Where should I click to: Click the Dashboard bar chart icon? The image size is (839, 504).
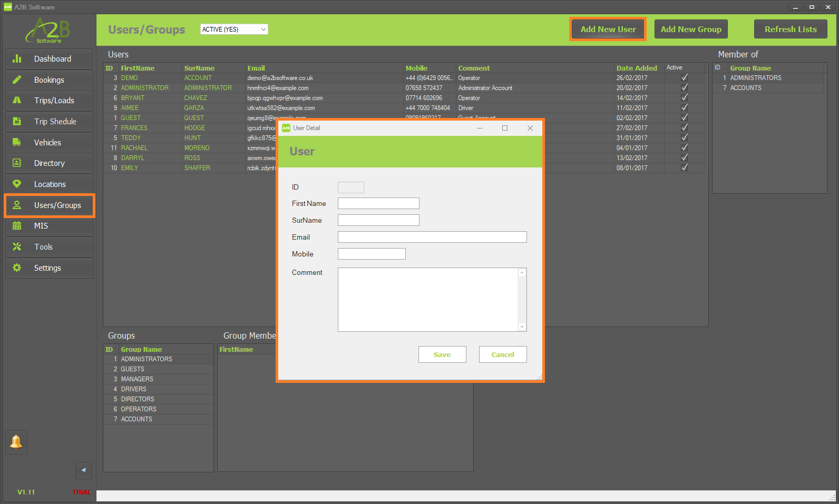tap(17, 58)
